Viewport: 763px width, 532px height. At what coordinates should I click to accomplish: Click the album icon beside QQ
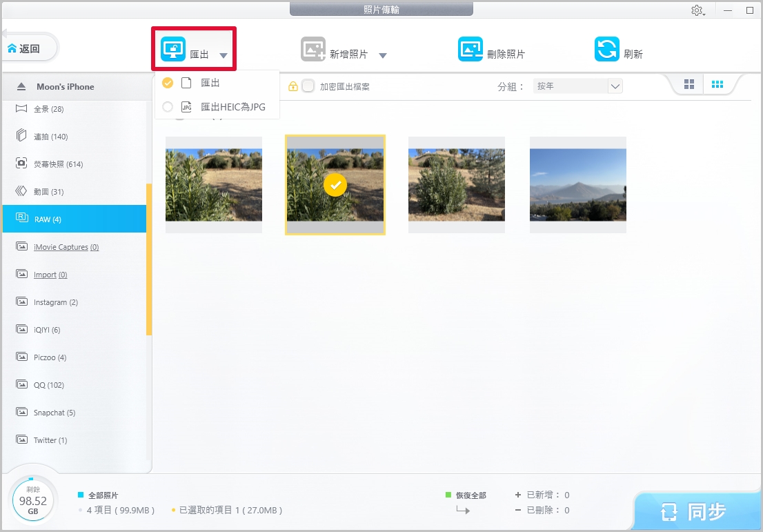[x=22, y=384]
